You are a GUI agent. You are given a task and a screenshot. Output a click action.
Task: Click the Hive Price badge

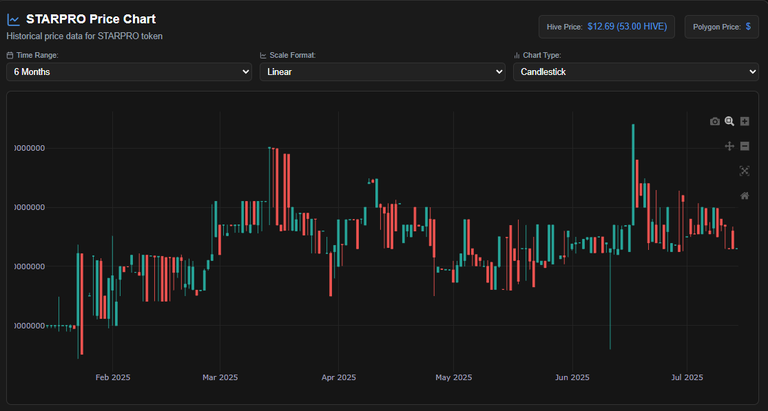pos(606,27)
